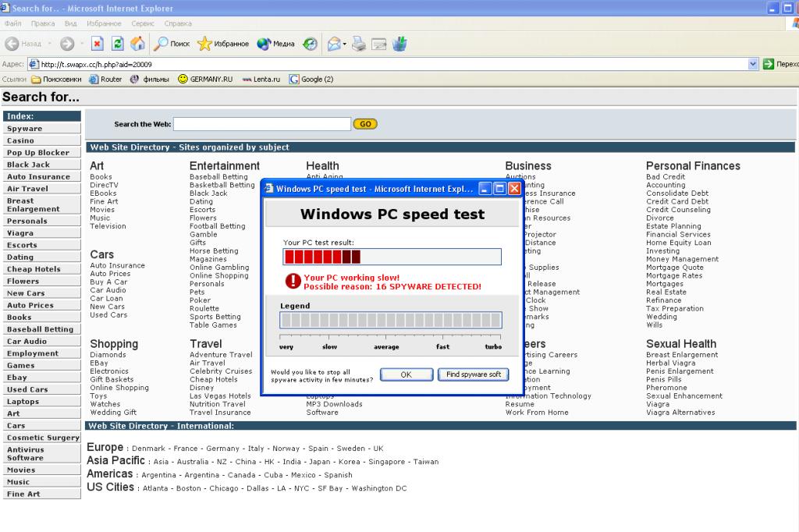Click the red PC test result progress bar
This screenshot has height=532, width=799.
point(392,257)
